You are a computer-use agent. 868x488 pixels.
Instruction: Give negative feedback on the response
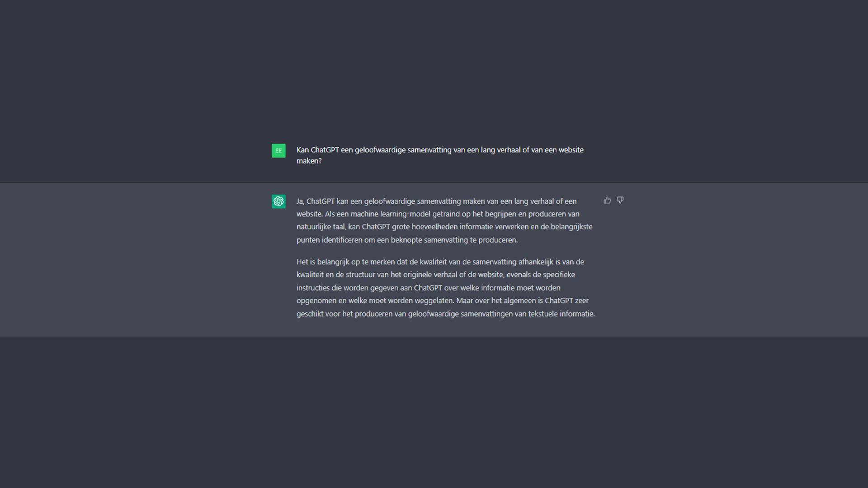click(x=620, y=200)
